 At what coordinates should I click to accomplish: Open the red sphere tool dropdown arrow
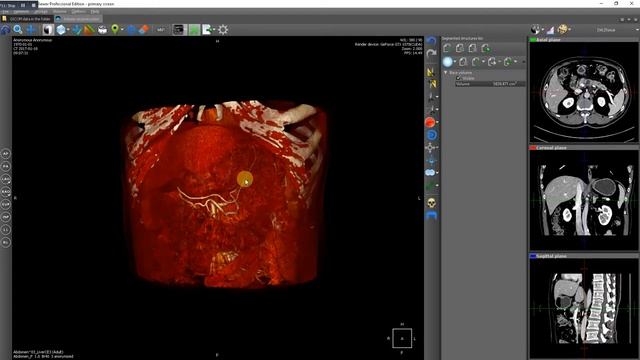[438, 122]
